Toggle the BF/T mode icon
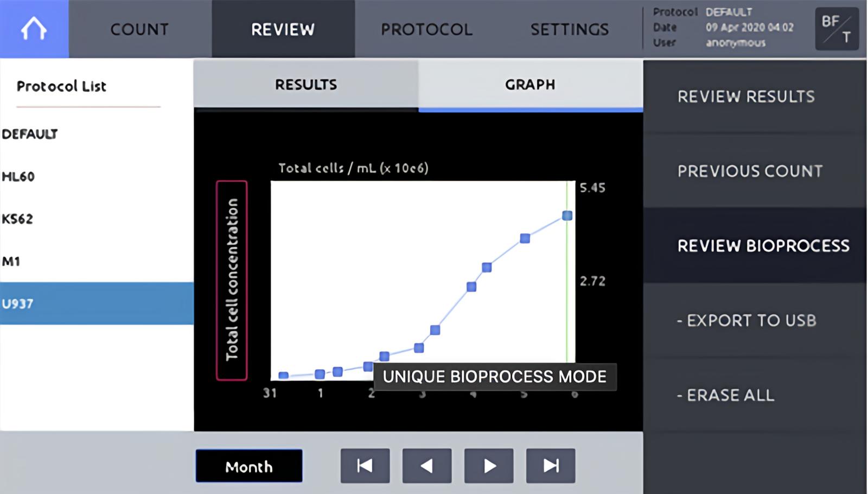The image size is (868, 494). point(837,29)
